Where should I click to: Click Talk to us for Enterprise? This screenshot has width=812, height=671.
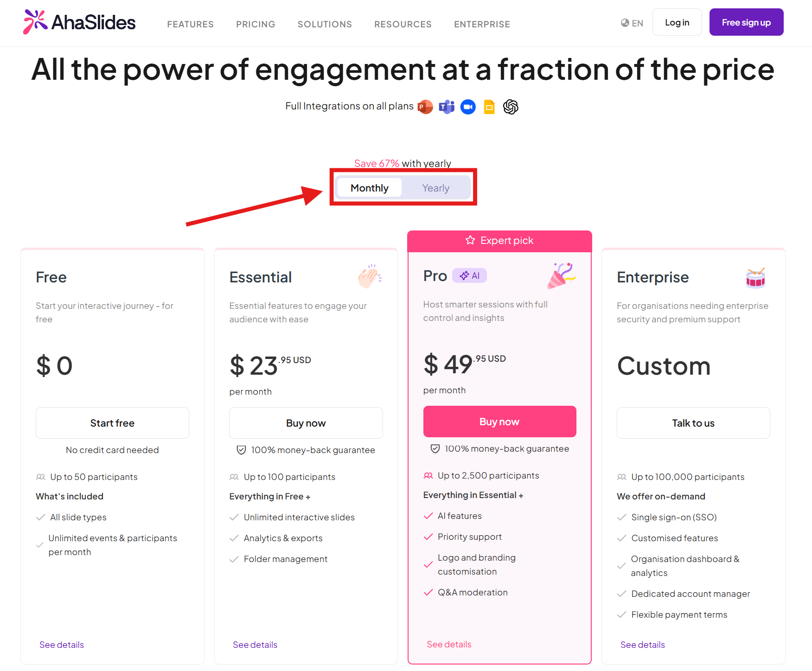(693, 423)
